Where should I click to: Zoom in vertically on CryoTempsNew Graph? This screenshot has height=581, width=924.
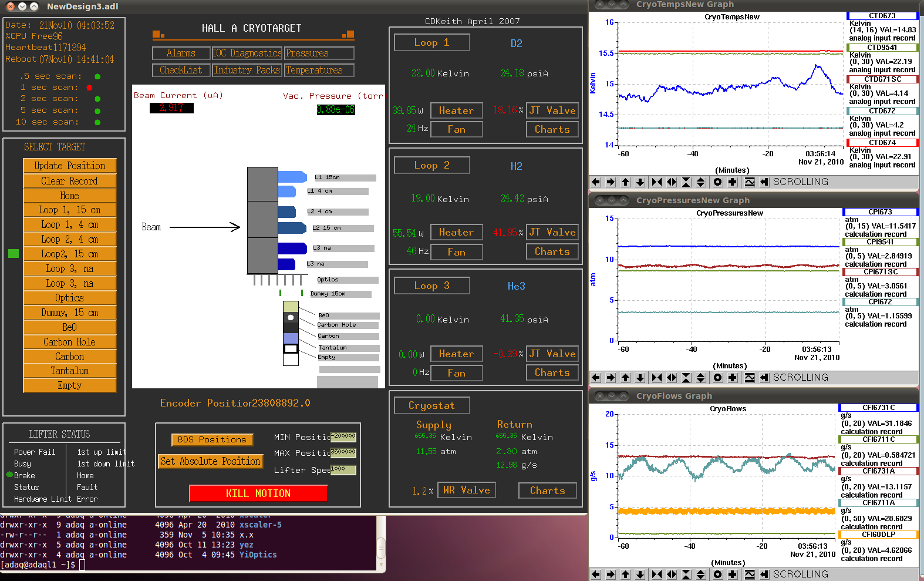(686, 182)
